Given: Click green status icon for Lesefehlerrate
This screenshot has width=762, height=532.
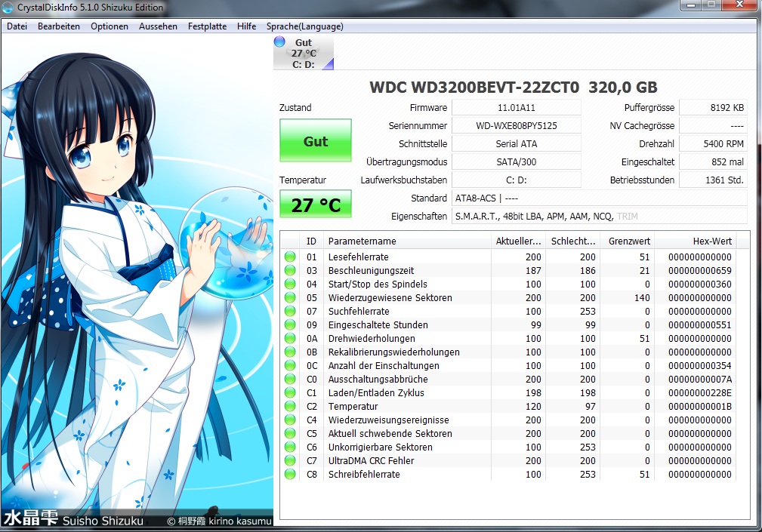Looking at the screenshot, I should (290, 257).
